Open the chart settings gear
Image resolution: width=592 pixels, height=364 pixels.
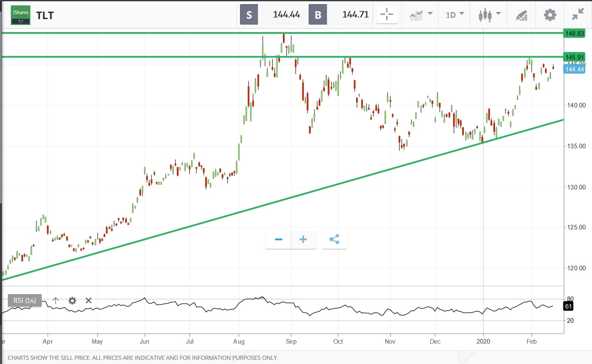pos(550,15)
